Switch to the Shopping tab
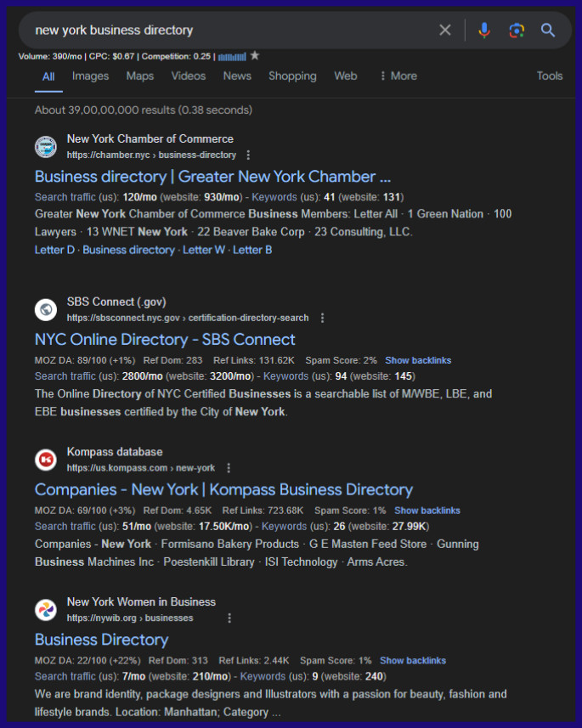Viewport: 582px width, 728px height. [x=292, y=76]
